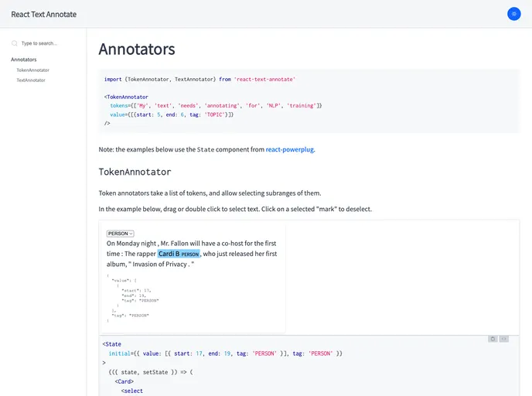Open the react-powerplug link
This screenshot has height=396, width=532.
[x=290, y=149]
